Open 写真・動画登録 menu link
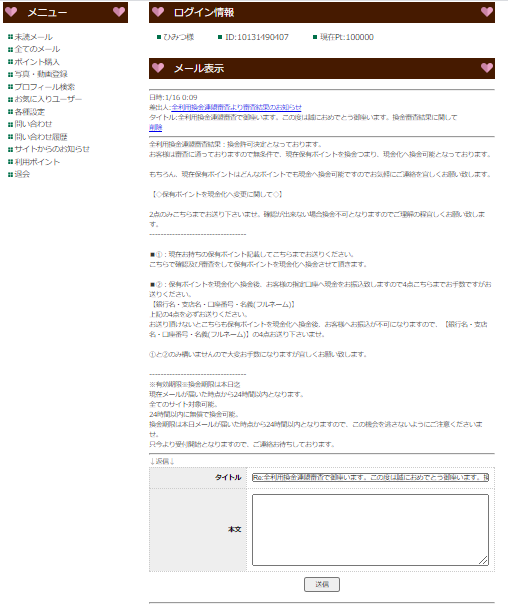 point(41,74)
